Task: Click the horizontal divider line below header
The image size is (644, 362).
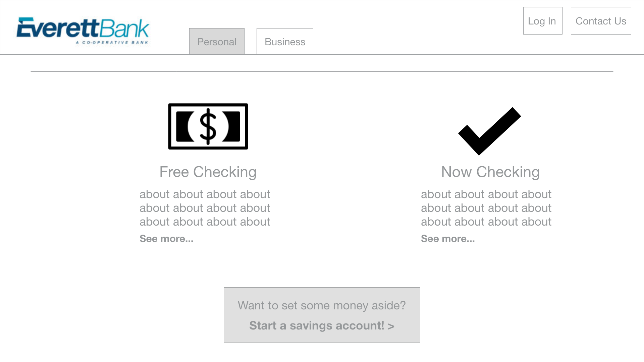Action: point(322,71)
